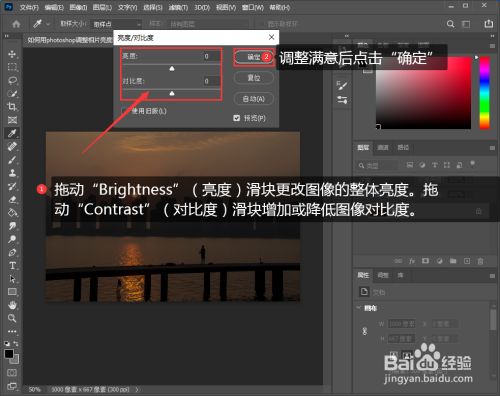This screenshot has height=396, width=500.
Task: Click the delete layer trash icon
Action: click(480, 261)
